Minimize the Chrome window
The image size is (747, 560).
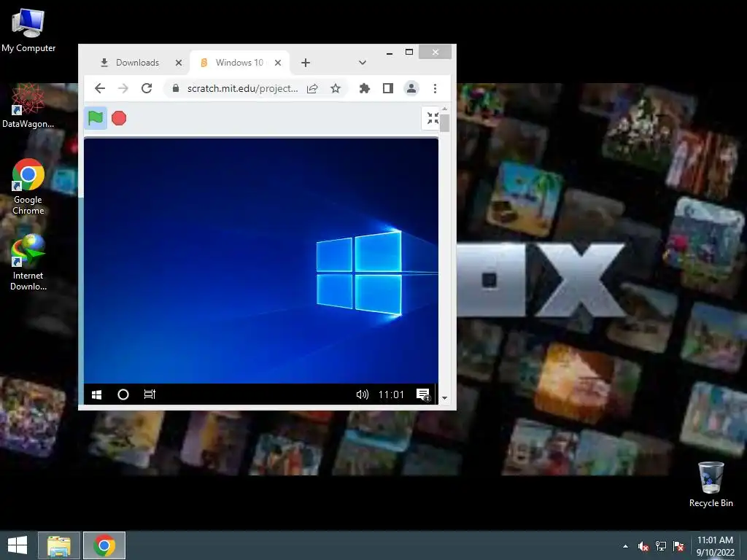390,52
